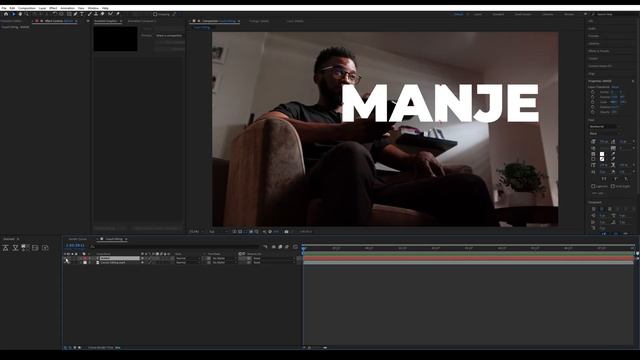Toggle the Opacity stopwatch
Image resolution: width=640 pixels, height=360 pixels.
point(593,112)
